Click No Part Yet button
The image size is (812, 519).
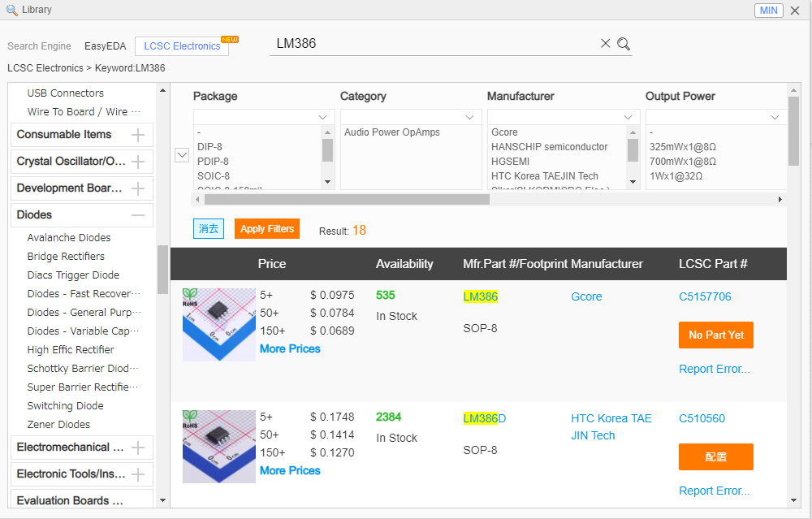715,335
